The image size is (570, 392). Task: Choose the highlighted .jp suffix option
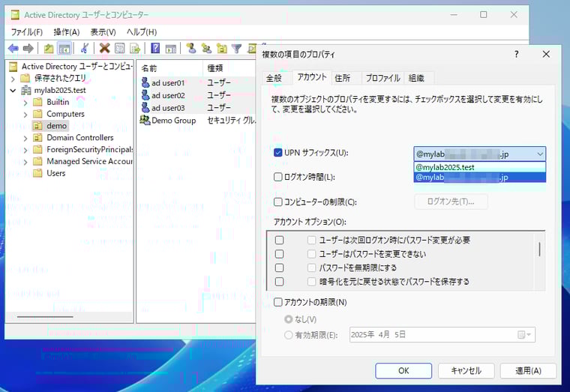479,178
